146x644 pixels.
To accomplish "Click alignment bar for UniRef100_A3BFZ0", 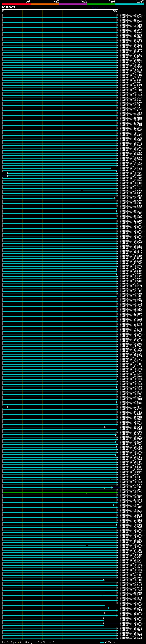I will point(57,168).
